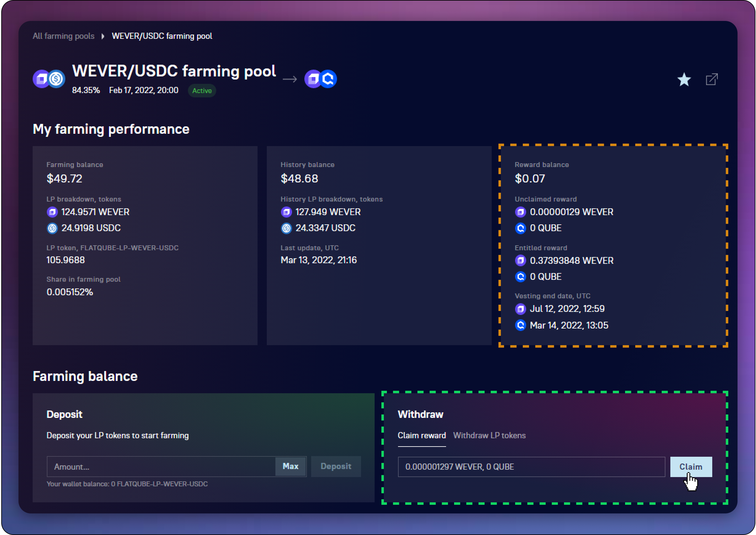
Task: Click USDC icon next to 24.9198 USDC
Action: coord(52,228)
